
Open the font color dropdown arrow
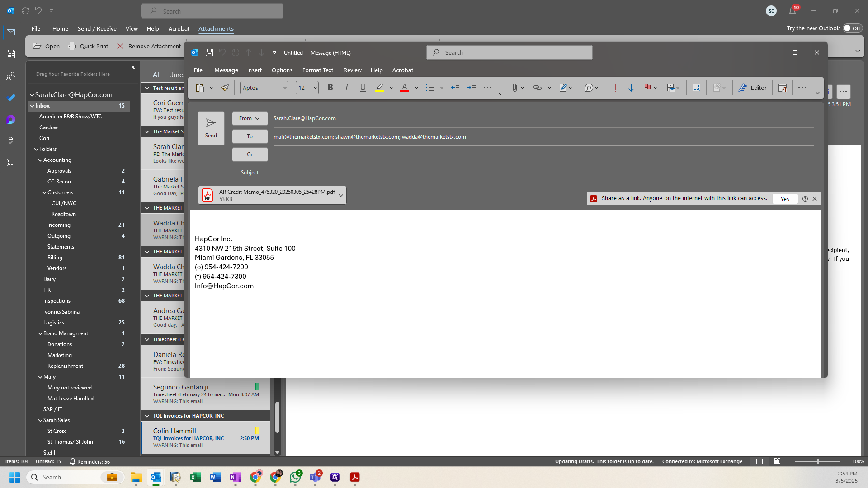pos(416,88)
